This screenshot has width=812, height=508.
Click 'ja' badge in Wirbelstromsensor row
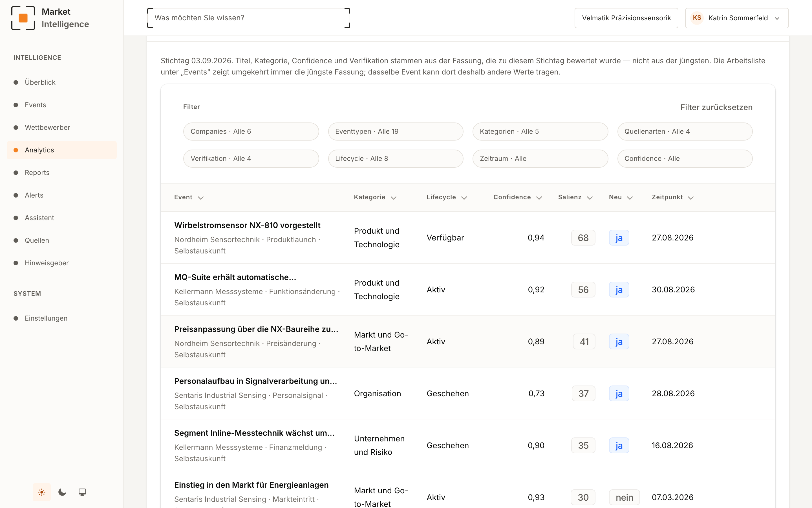pos(619,238)
